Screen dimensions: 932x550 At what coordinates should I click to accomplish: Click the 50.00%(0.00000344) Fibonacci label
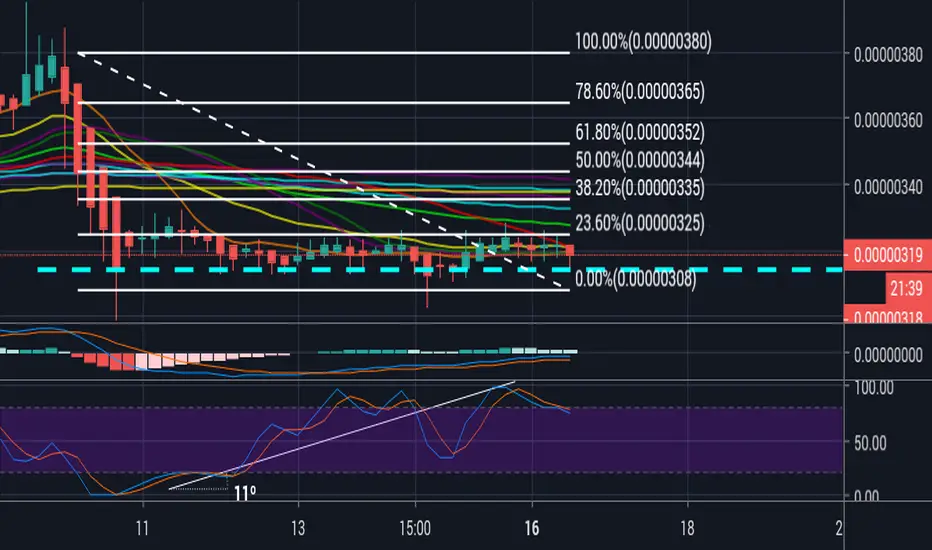[640, 160]
